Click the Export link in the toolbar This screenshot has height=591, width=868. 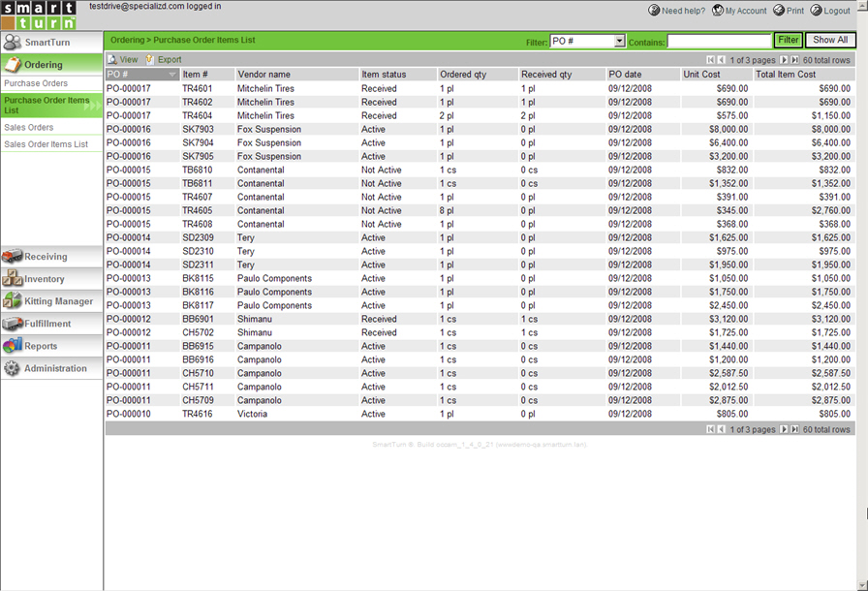tap(170, 59)
